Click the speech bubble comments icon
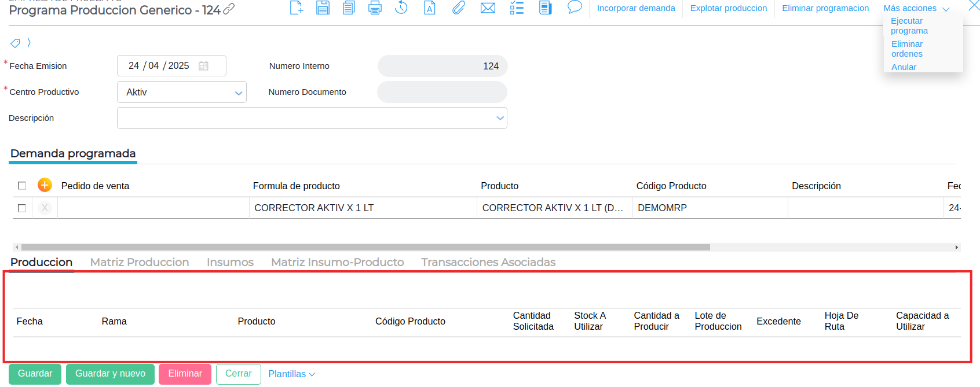This screenshot has width=980, height=387. [574, 8]
